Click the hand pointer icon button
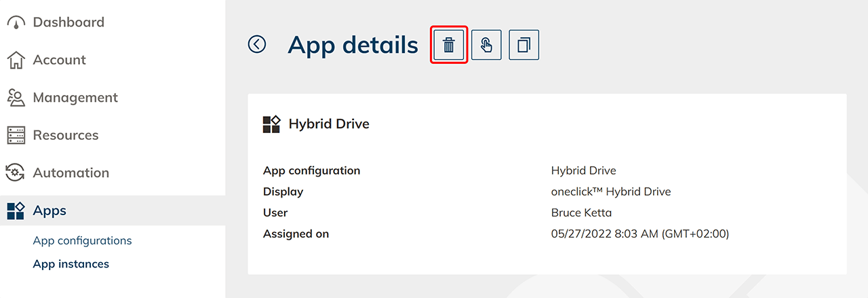This screenshot has height=298, width=868. (486, 45)
